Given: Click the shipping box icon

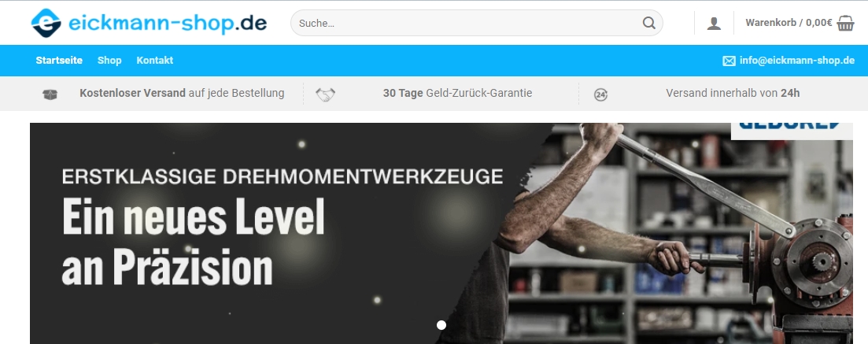Looking at the screenshot, I should pos(50,94).
